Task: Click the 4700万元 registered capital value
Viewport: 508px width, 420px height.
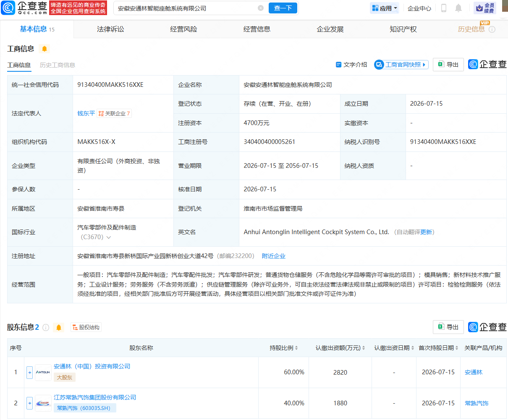Action: (257, 123)
